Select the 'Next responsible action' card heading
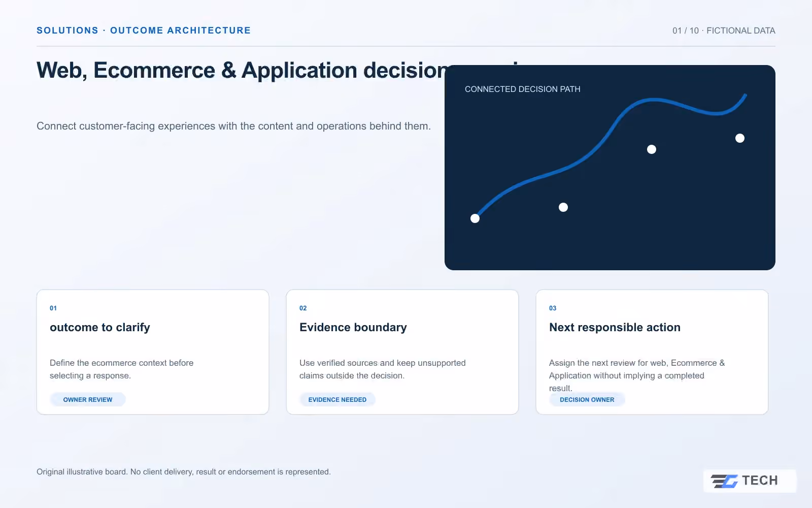The image size is (812, 508). 615,328
